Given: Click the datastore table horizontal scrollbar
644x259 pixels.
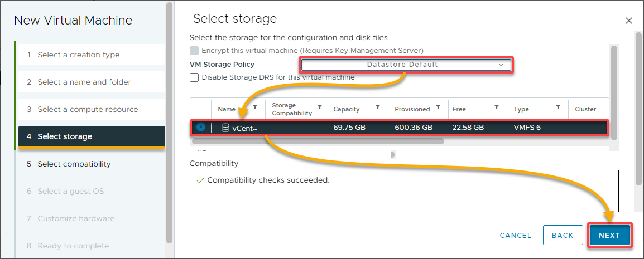Looking at the screenshot, I should tap(318, 141).
